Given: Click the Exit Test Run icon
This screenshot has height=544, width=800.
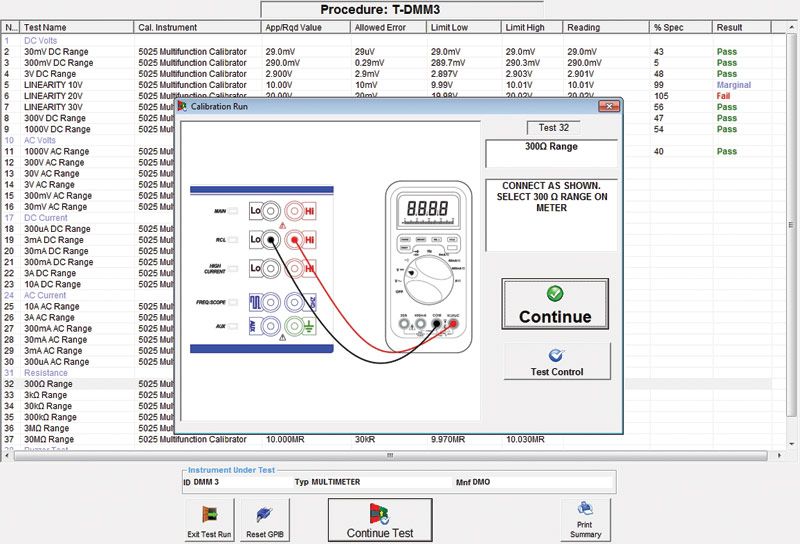Looking at the screenshot, I should tap(210, 520).
